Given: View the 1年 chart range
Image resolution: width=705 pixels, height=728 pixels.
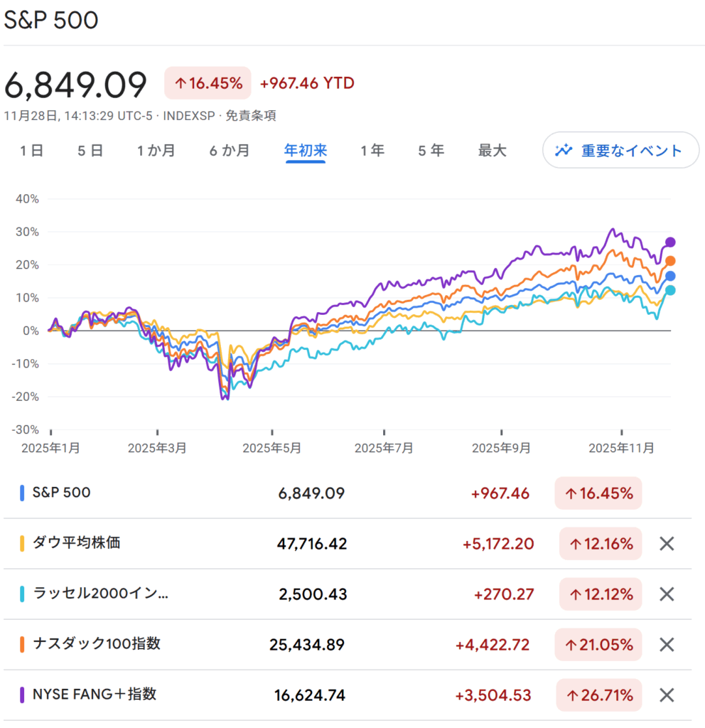Looking at the screenshot, I should [x=372, y=151].
